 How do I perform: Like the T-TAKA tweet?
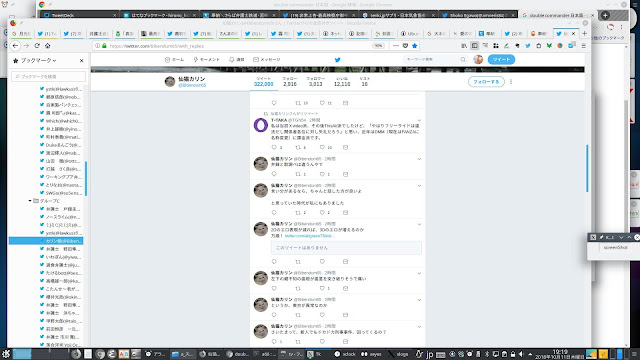pos(322,147)
